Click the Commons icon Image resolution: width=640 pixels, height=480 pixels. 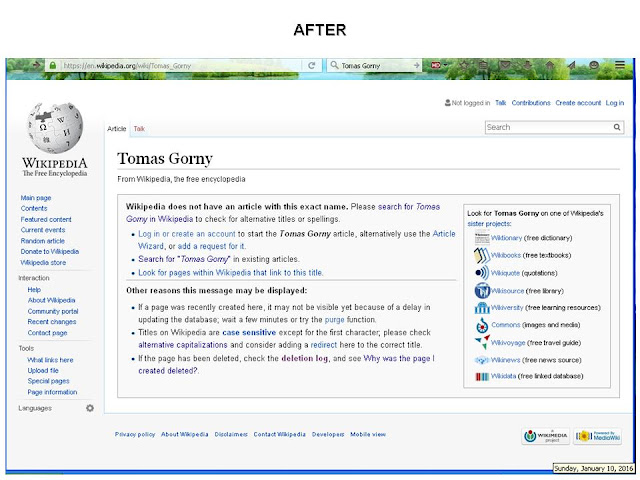pyautogui.click(x=482, y=325)
